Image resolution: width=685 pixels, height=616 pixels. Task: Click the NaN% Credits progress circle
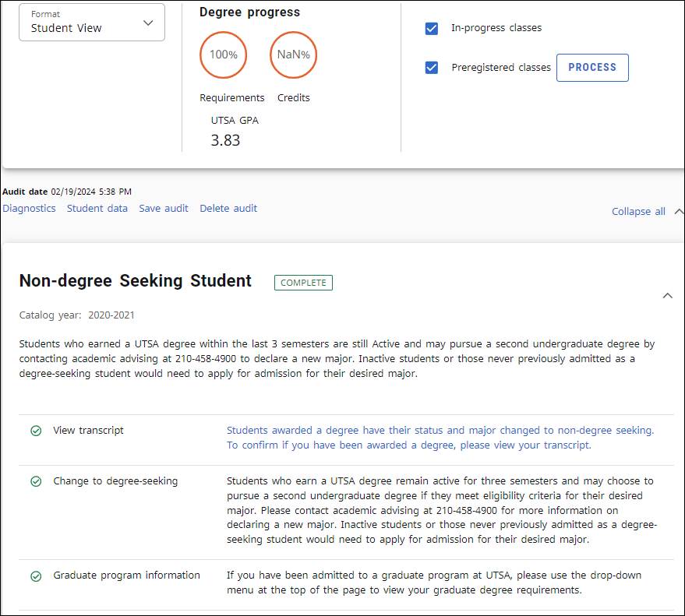(x=293, y=55)
